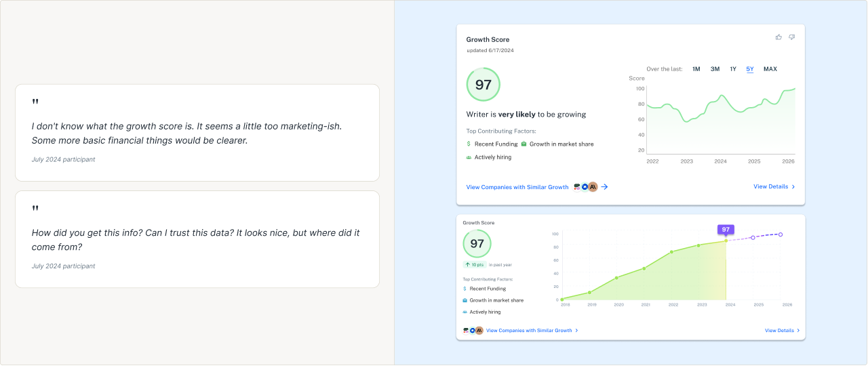Click the 2020 data point on lower chart

(x=616, y=278)
